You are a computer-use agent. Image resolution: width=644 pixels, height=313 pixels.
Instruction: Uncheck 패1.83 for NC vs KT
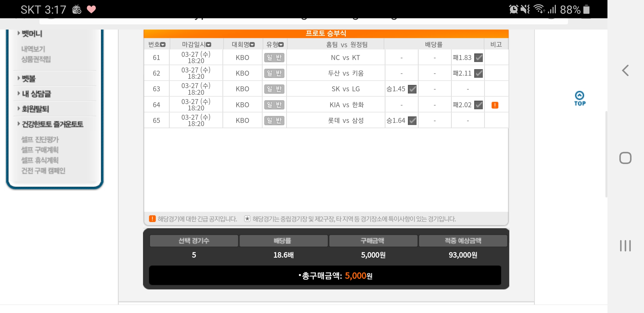[x=478, y=58]
